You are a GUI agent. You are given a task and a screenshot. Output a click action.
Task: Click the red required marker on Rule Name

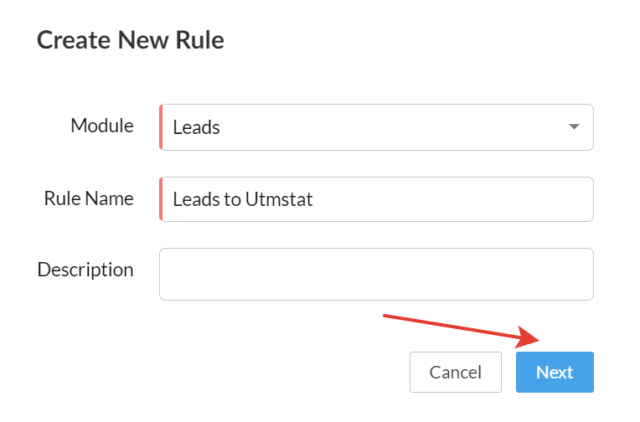coord(161,199)
